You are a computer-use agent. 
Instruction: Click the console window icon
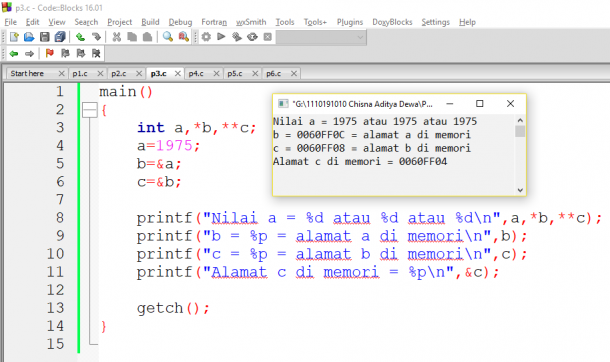(283, 104)
